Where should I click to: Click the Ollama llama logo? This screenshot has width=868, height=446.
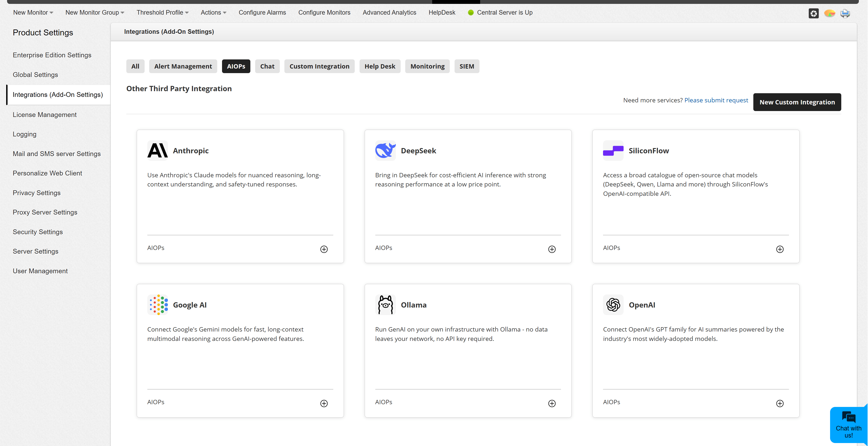[385, 305]
